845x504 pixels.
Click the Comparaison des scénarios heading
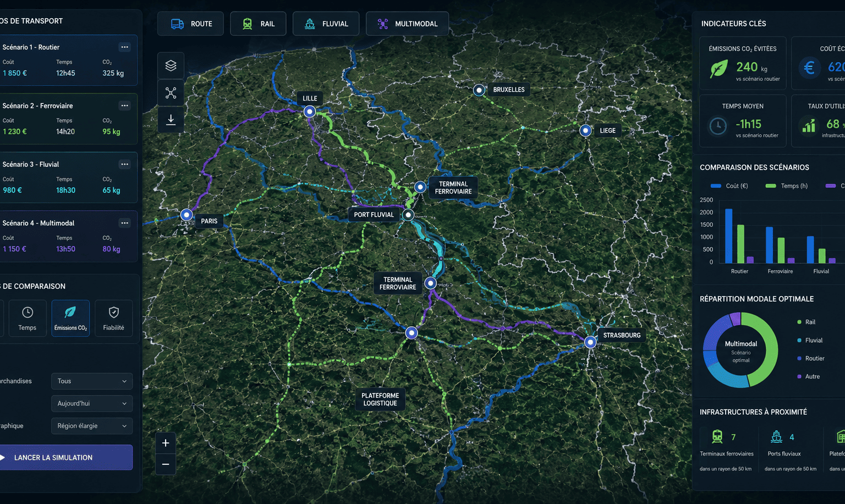coord(754,167)
